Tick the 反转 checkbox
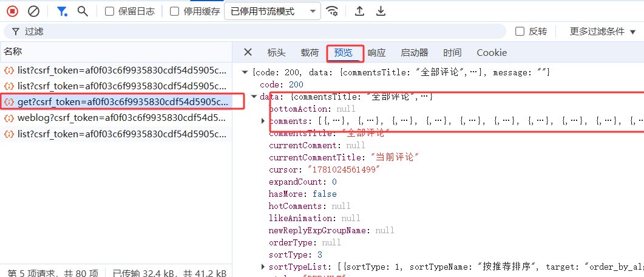 520,31
